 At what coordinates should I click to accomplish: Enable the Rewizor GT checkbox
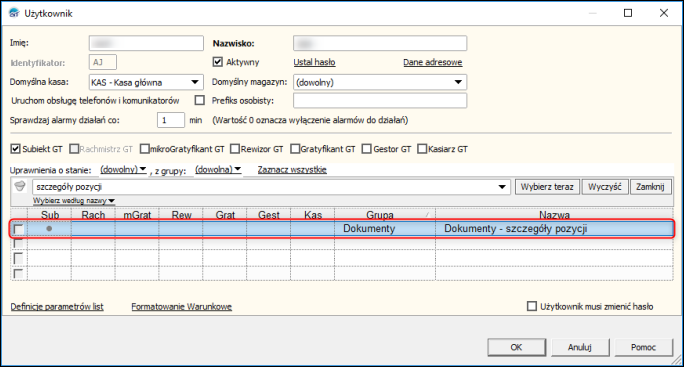pos(235,149)
